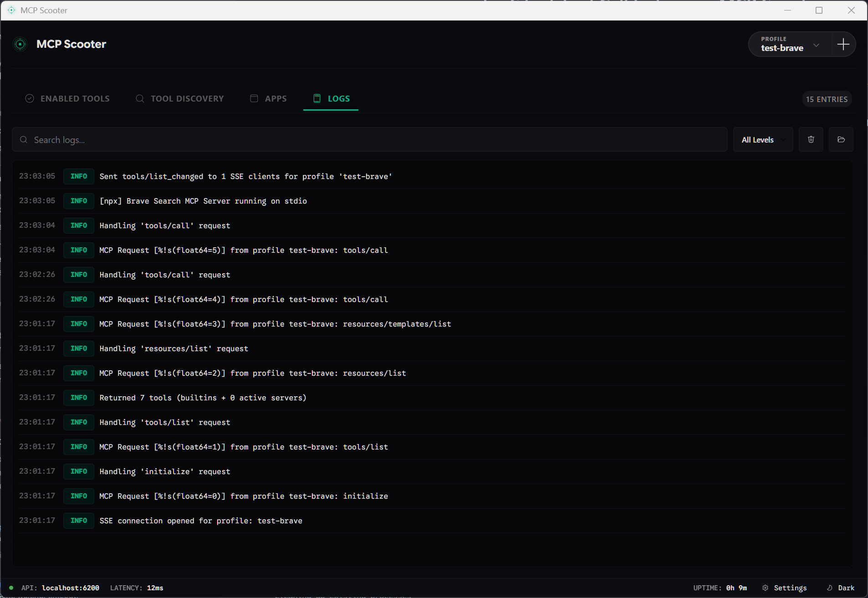Add a new profile with plus icon
868x598 pixels.
tap(843, 44)
